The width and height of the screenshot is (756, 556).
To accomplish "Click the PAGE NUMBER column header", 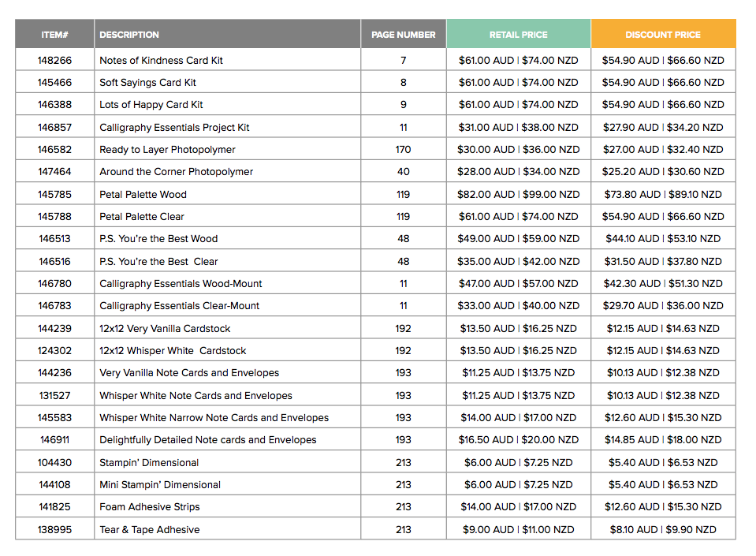I will tap(403, 35).
